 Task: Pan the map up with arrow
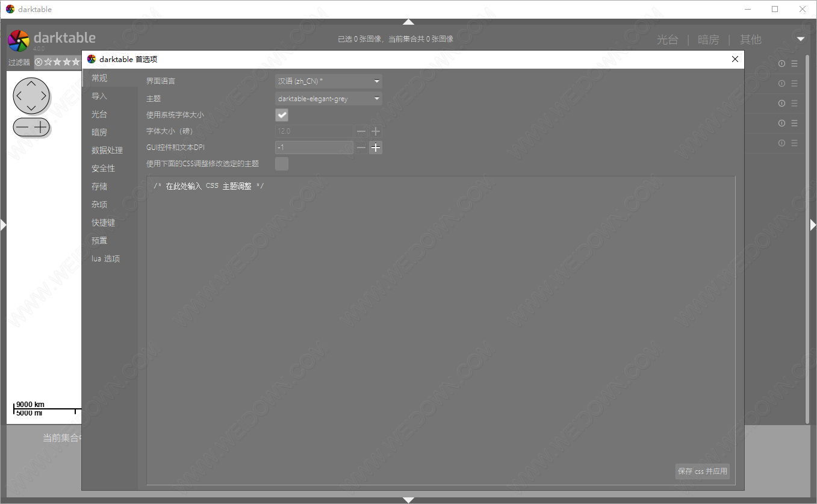tap(31, 83)
